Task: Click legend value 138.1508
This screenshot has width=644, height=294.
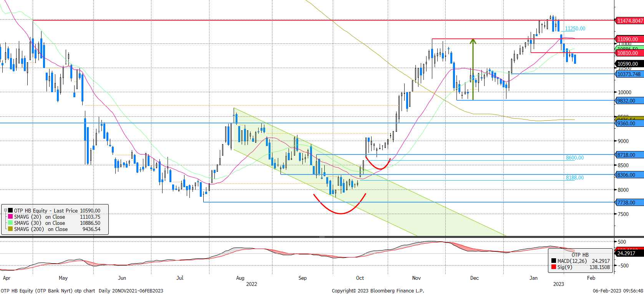Action: point(599,267)
